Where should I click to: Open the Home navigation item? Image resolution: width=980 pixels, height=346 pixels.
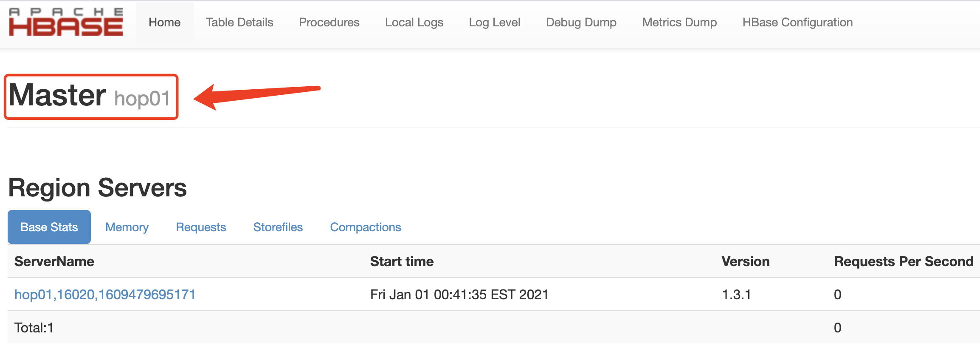[x=164, y=23]
